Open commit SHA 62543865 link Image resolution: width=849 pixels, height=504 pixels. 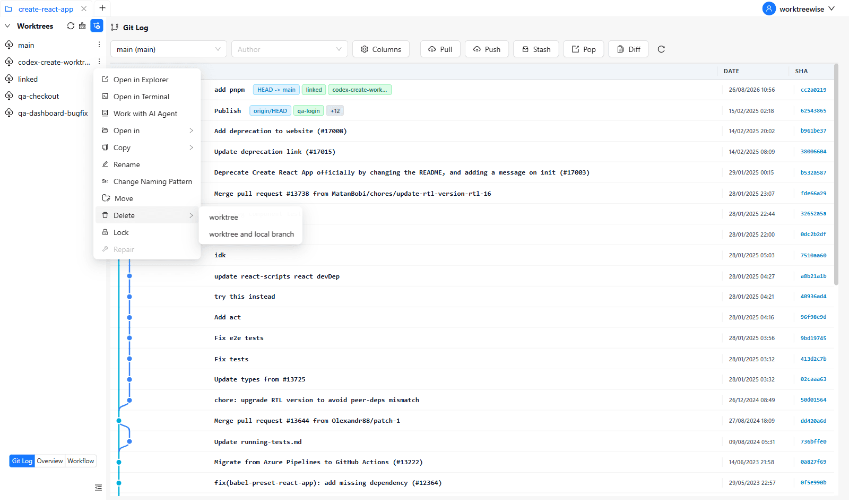tap(813, 111)
